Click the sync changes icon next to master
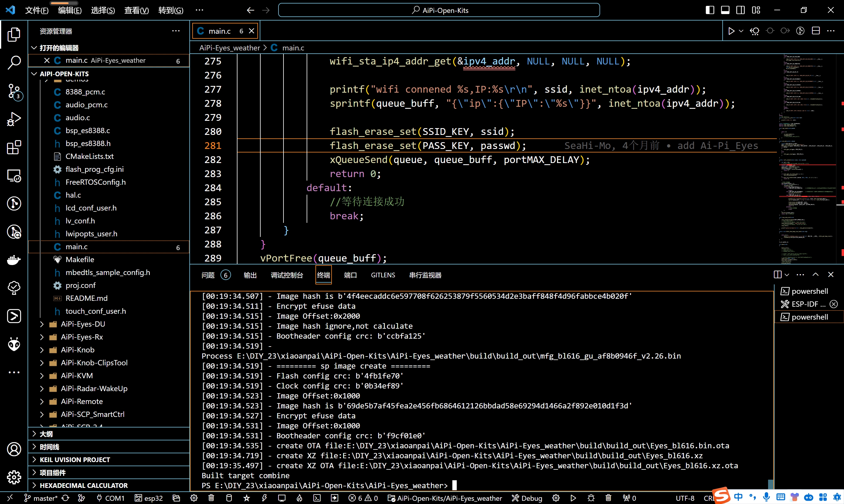This screenshot has height=504, width=844. point(65,498)
